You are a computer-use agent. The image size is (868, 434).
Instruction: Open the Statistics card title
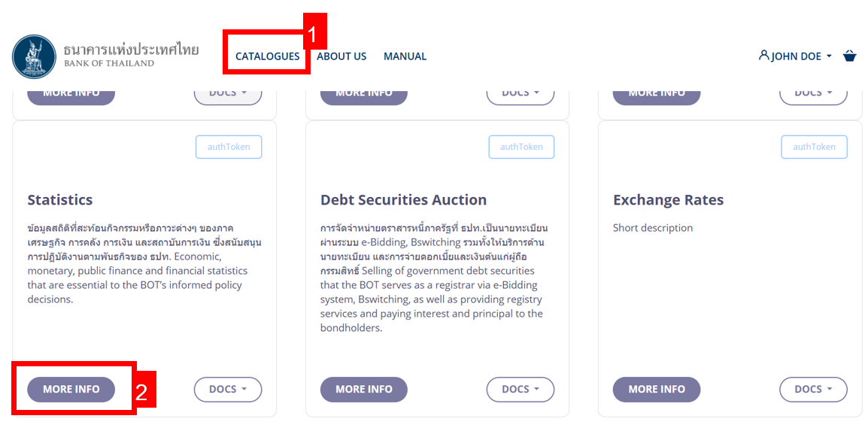60,200
